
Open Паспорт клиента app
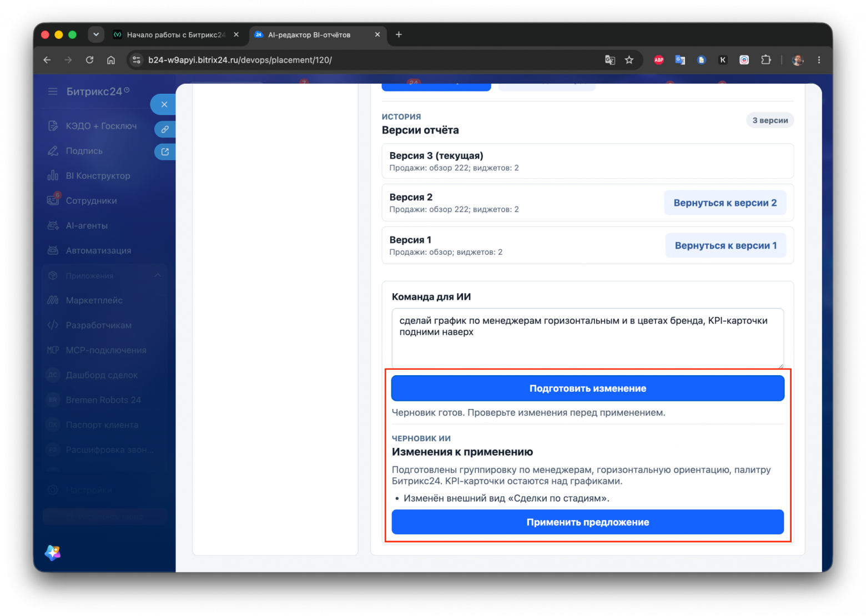[102, 425]
